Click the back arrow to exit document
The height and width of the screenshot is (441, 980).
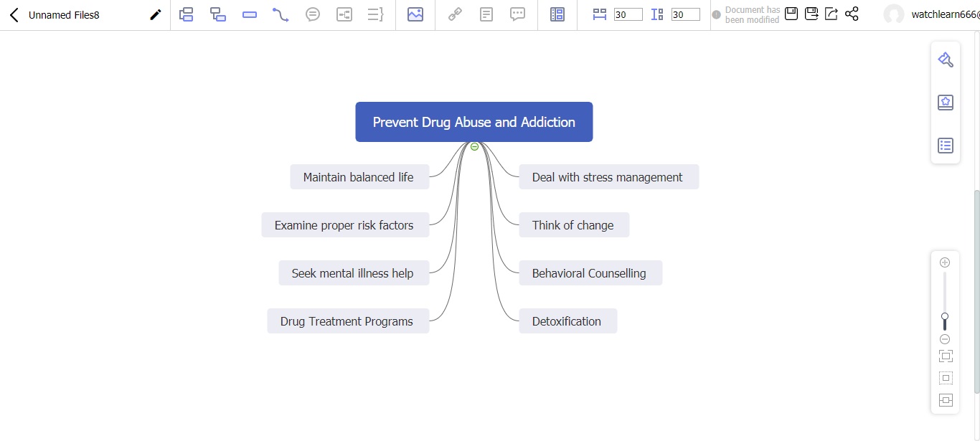click(14, 15)
